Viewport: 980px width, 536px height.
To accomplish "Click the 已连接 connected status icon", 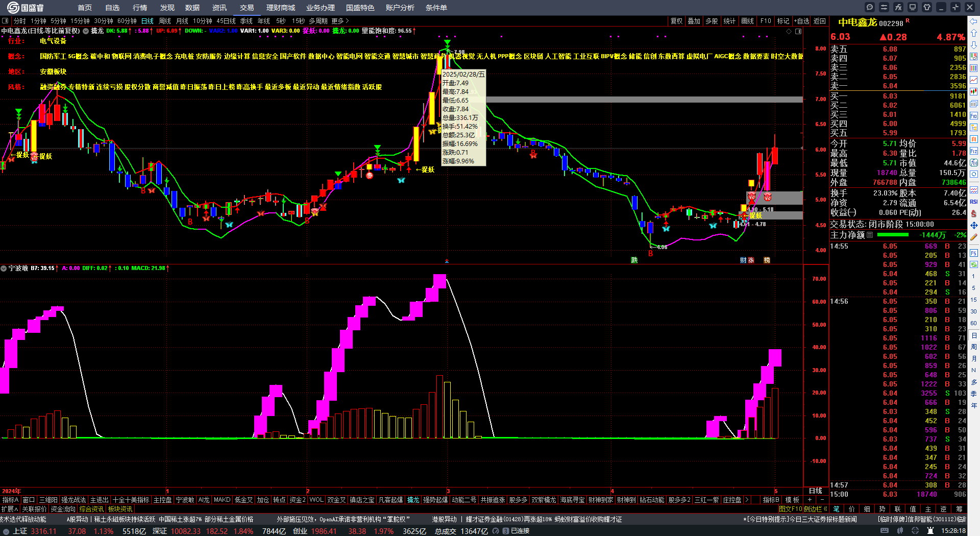I will pos(506,531).
